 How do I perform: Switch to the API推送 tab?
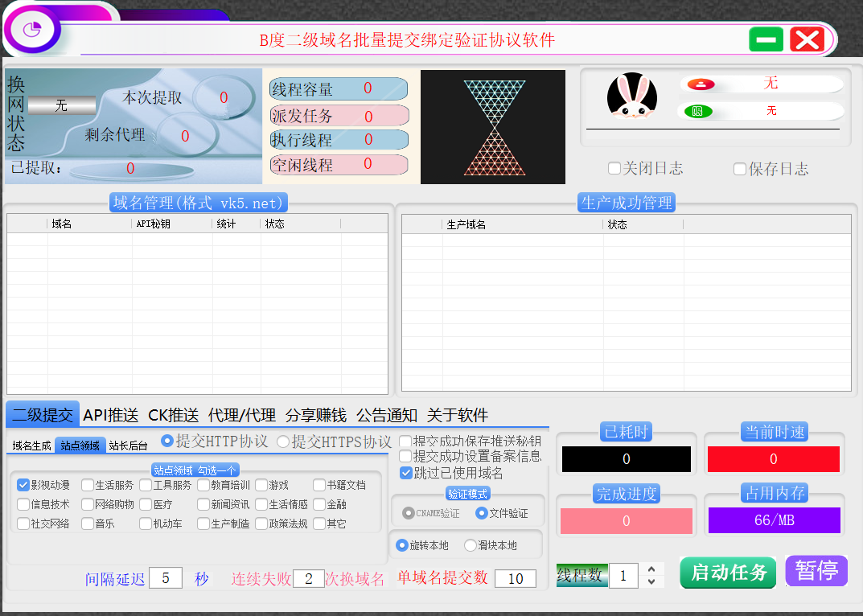(111, 415)
